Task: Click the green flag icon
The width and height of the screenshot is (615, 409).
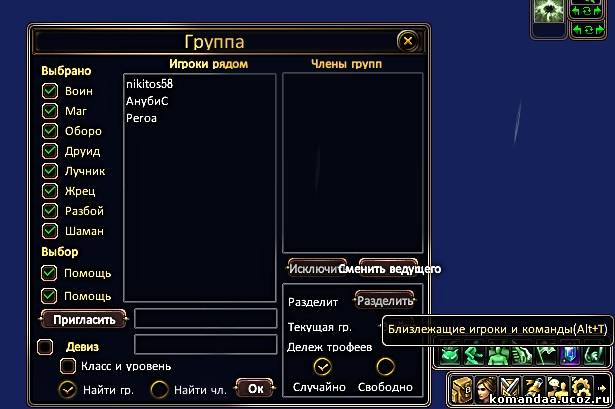Action: pyautogui.click(x=546, y=356)
